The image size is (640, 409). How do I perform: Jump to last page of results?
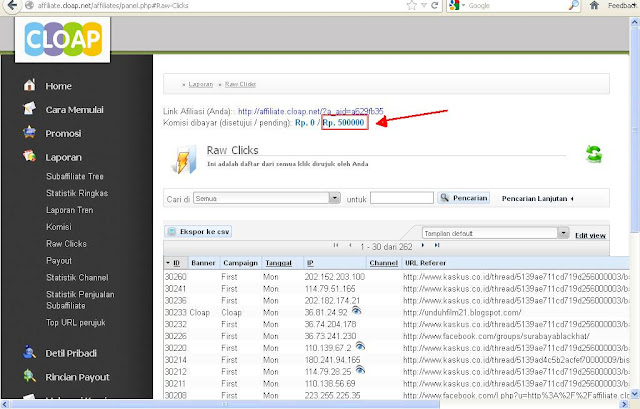click(437, 245)
